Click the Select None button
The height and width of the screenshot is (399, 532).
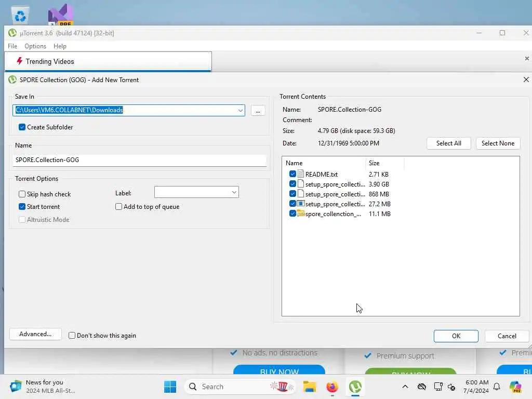click(498, 143)
